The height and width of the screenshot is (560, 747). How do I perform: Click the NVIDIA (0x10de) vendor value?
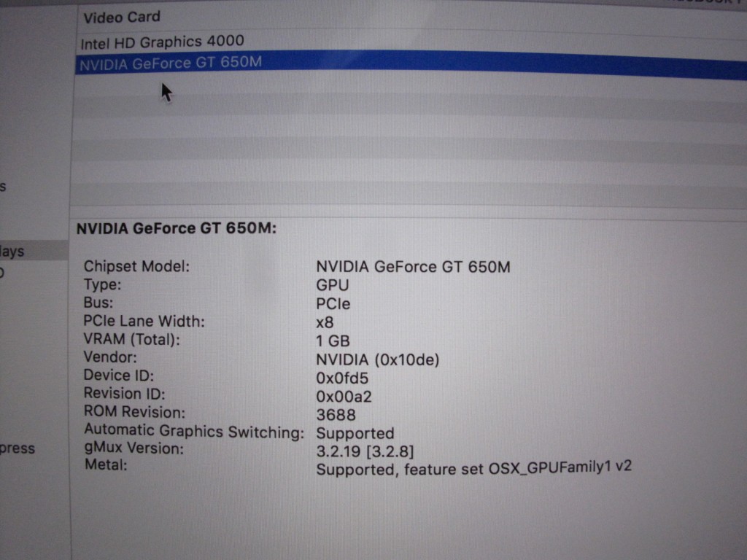[377, 359]
